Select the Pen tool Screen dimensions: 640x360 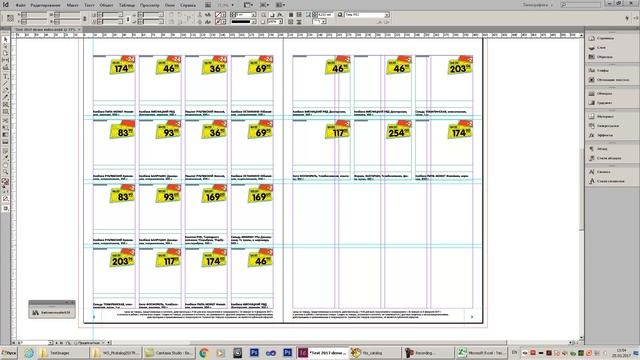pyautogui.click(x=5, y=91)
